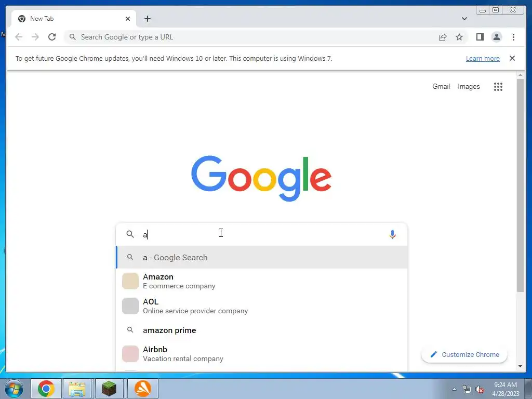Click the network tray icon
532x399 pixels.
click(x=467, y=389)
